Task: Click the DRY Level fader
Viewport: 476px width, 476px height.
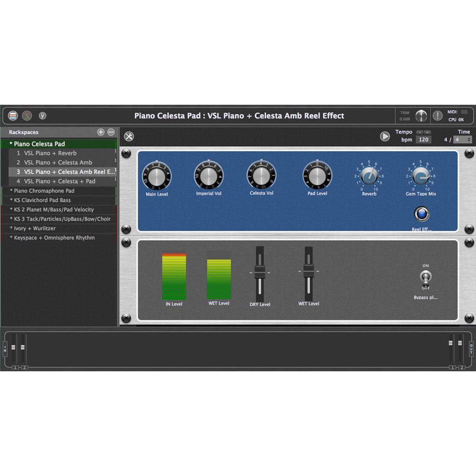Action: click(x=259, y=272)
